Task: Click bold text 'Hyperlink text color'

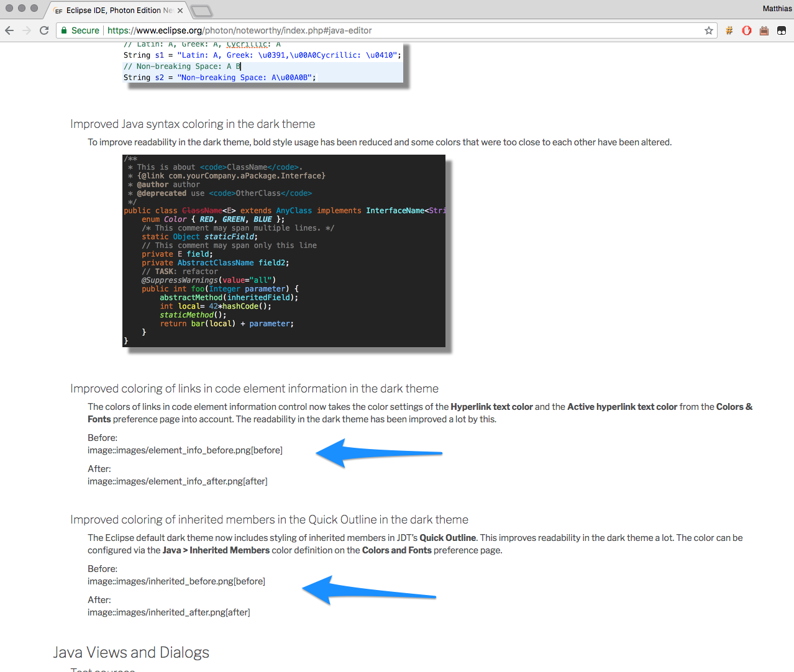Action: click(x=492, y=407)
